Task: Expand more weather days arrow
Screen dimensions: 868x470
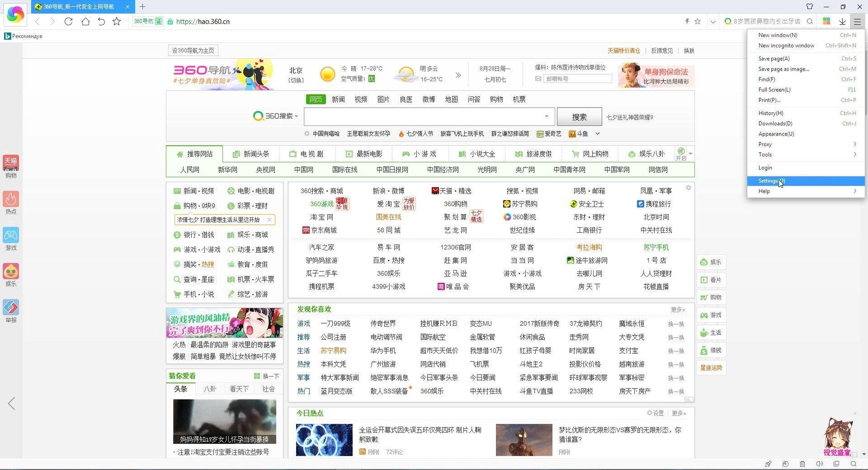Action: [458, 75]
